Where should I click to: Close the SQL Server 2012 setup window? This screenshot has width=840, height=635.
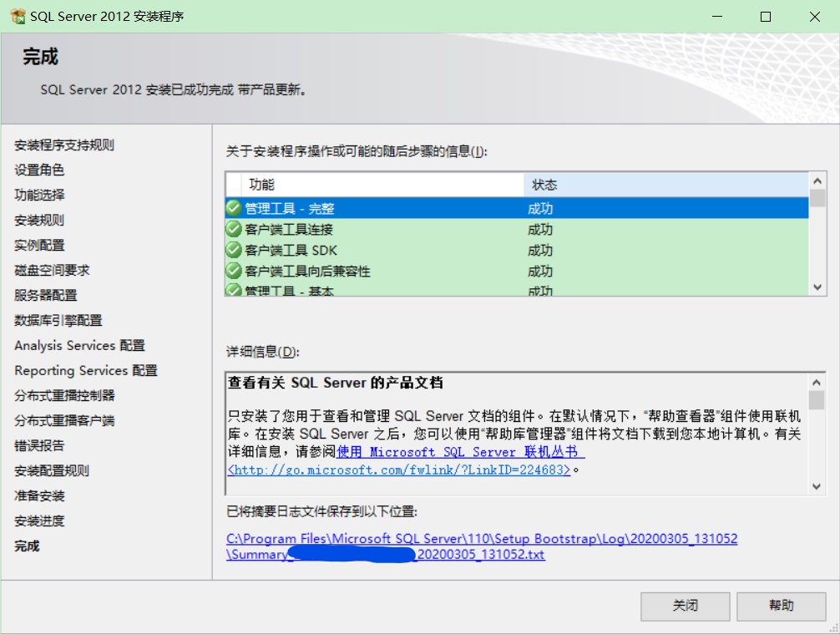(x=815, y=17)
